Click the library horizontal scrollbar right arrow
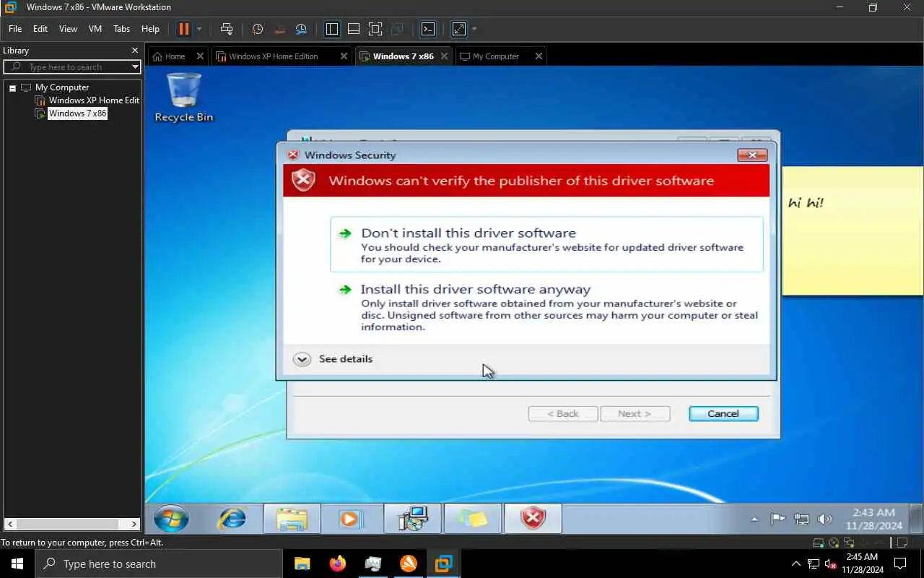Image resolution: width=924 pixels, height=578 pixels. pos(134,524)
